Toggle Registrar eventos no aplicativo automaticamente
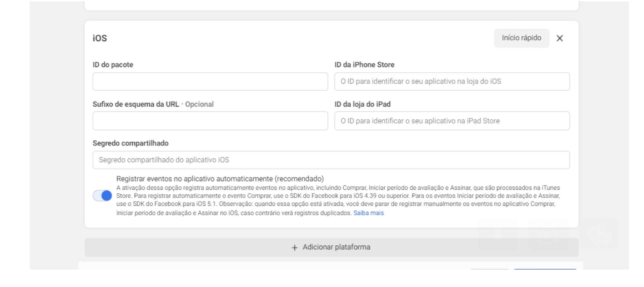This screenshot has height=287, width=644. click(x=103, y=195)
